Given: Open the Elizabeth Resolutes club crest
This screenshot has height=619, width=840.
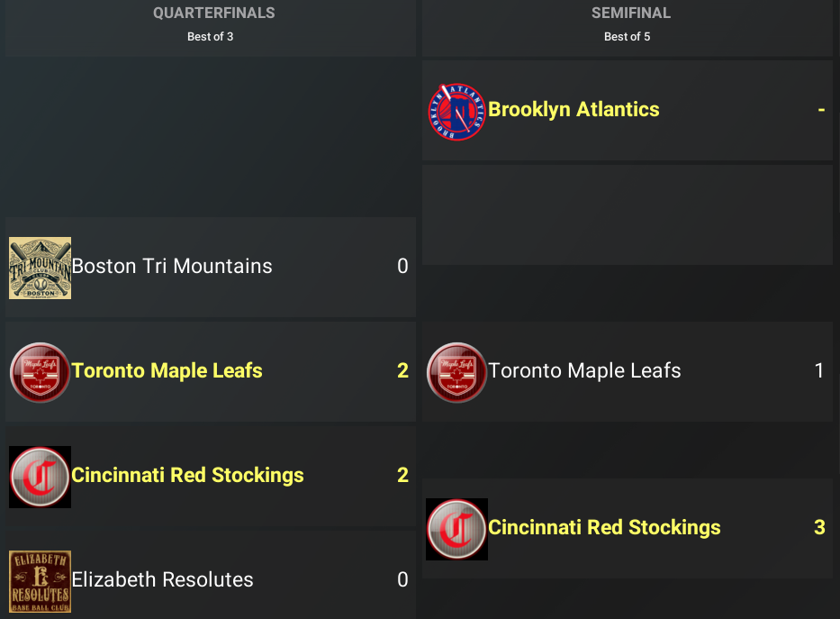Looking at the screenshot, I should (40, 580).
